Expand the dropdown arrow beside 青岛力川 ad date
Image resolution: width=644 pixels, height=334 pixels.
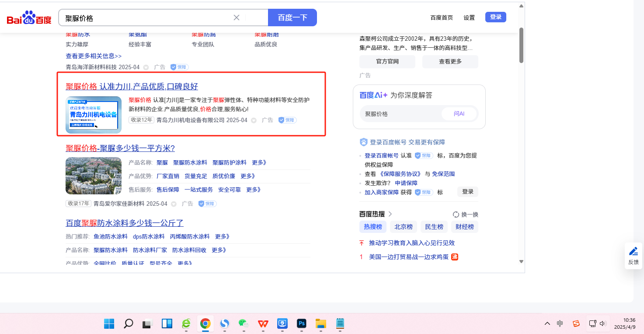254,120
